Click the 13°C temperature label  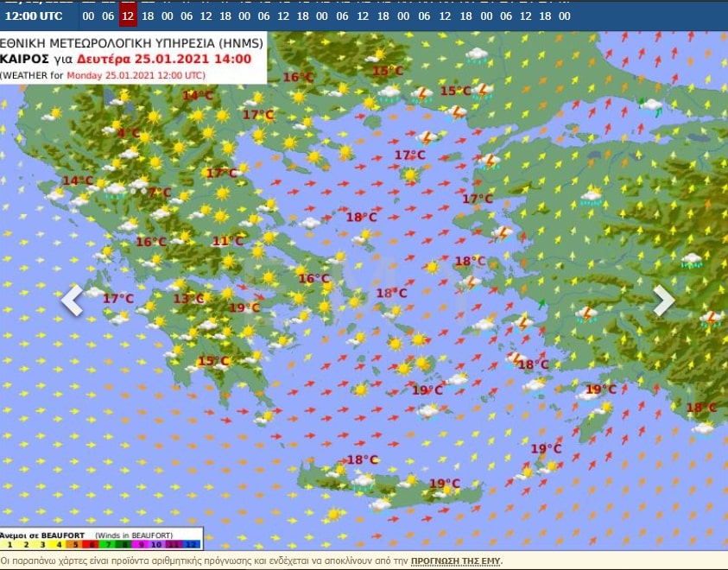click(x=188, y=299)
